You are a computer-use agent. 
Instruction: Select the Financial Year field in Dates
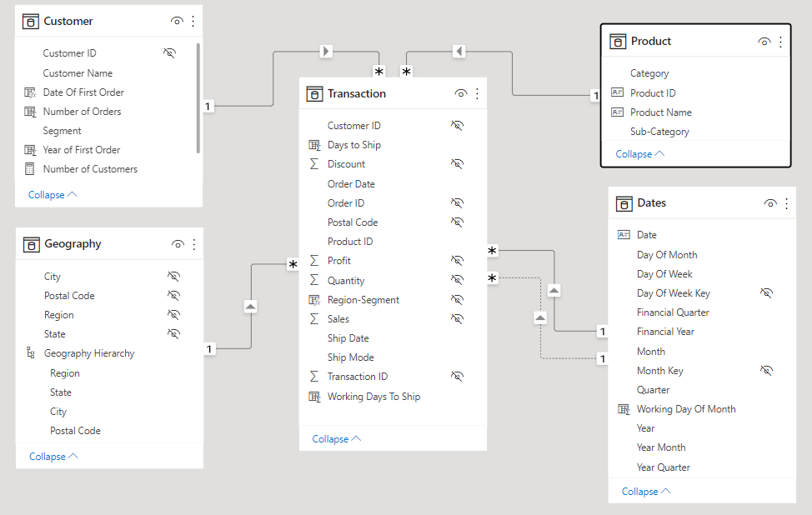[665, 332]
